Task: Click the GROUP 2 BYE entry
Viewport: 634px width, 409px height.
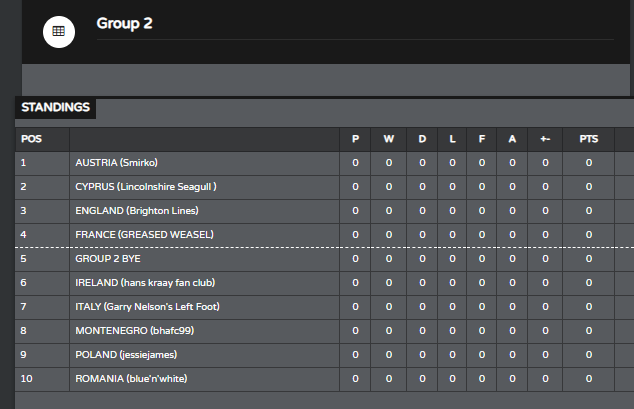Action: 108,259
